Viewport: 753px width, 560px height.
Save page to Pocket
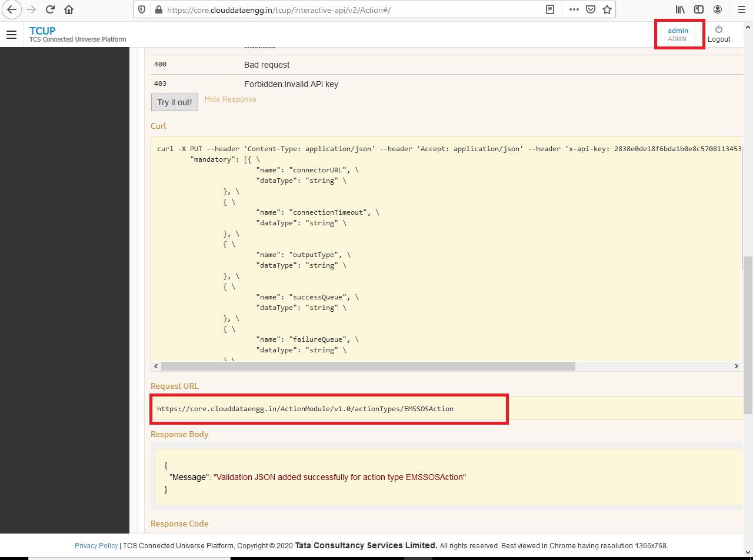tap(591, 9)
